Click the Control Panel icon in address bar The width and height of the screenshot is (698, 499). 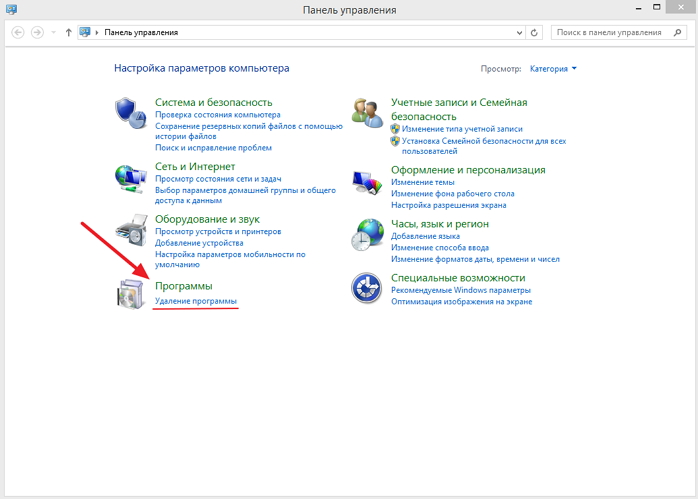85,32
